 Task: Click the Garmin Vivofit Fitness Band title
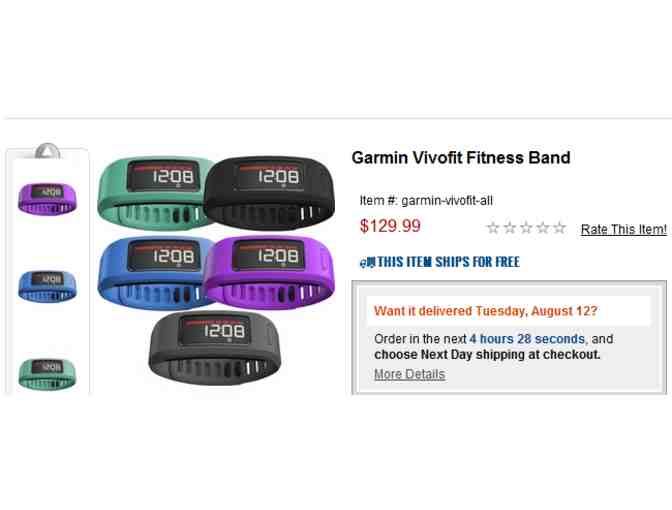point(461,158)
